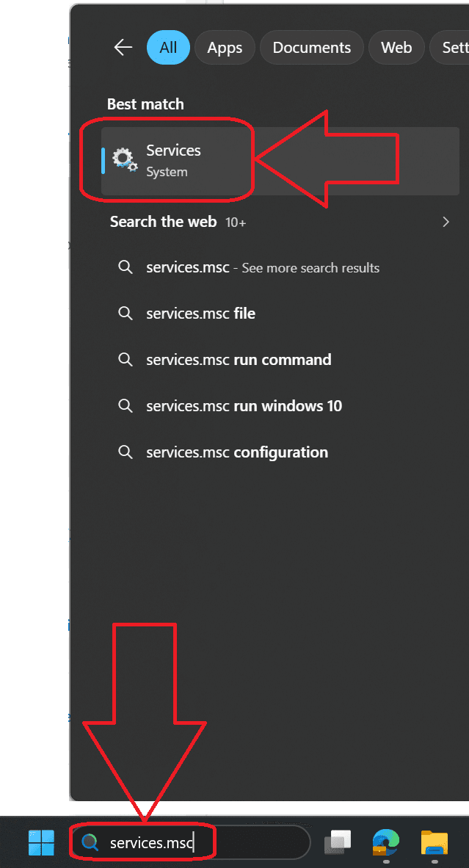Click the chevron next to Search the web

coord(446,221)
